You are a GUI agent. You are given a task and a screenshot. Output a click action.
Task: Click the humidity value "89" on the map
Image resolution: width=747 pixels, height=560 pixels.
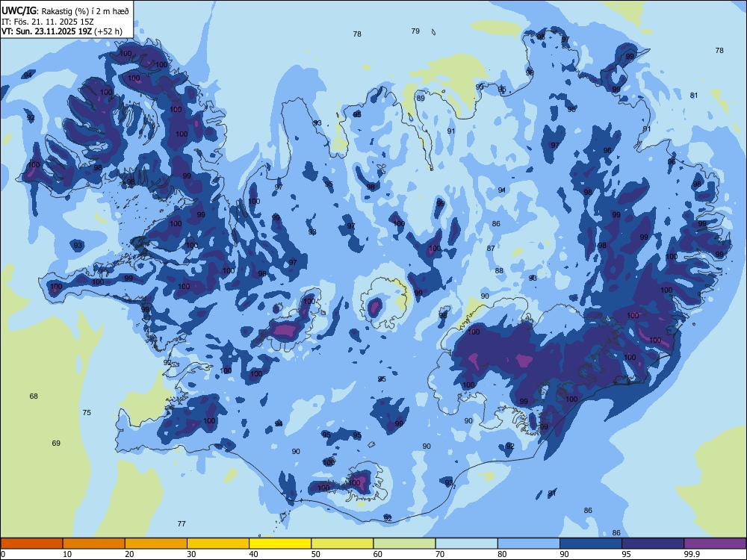[421, 98]
